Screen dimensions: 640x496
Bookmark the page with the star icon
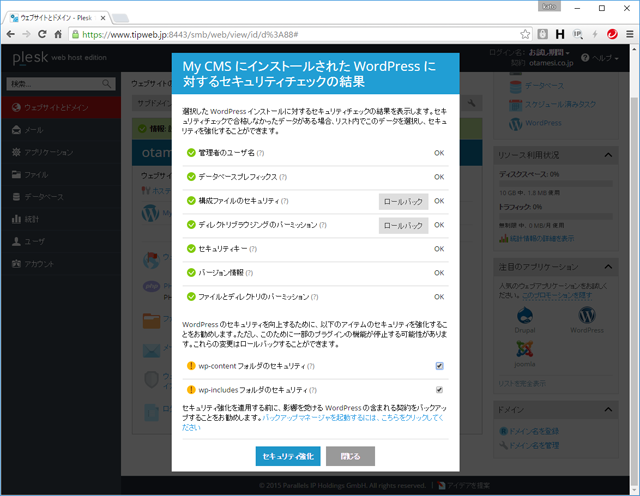pos(525,34)
